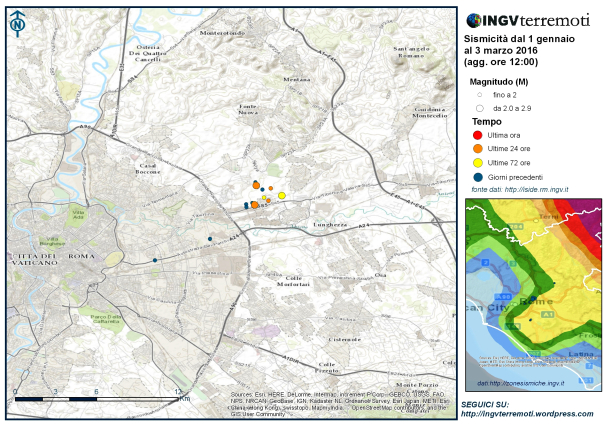Image resolution: width=604 pixels, height=427 pixels.
Task: Click the map scale bar
Action: point(96,398)
